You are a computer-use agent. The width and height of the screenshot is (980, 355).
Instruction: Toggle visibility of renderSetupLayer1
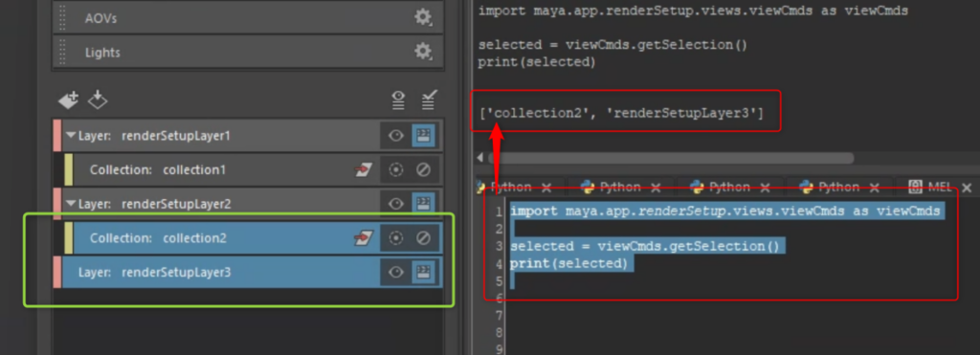click(x=395, y=136)
